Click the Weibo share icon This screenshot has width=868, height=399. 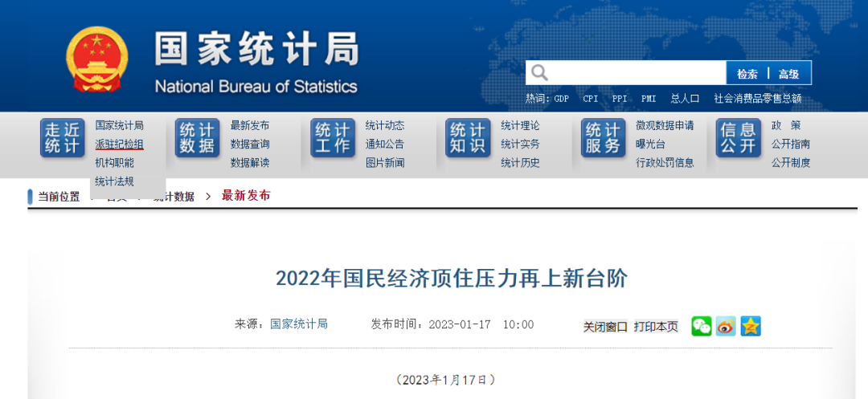click(x=726, y=326)
